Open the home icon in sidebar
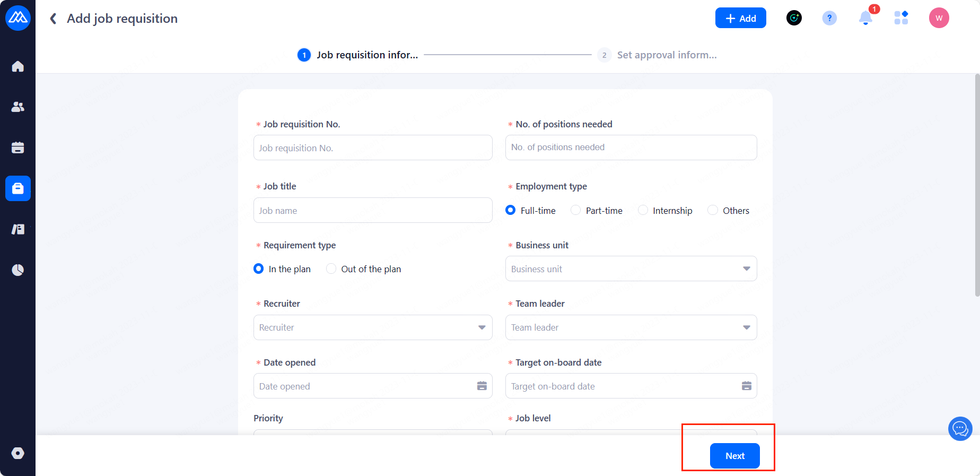Image resolution: width=980 pixels, height=476 pixels. pos(18,66)
